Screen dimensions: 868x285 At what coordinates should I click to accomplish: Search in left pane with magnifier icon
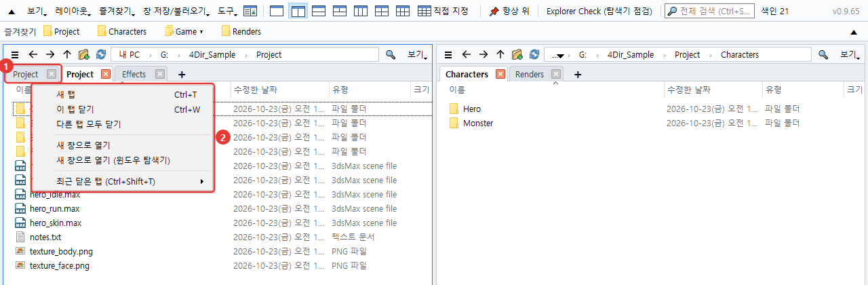point(391,54)
